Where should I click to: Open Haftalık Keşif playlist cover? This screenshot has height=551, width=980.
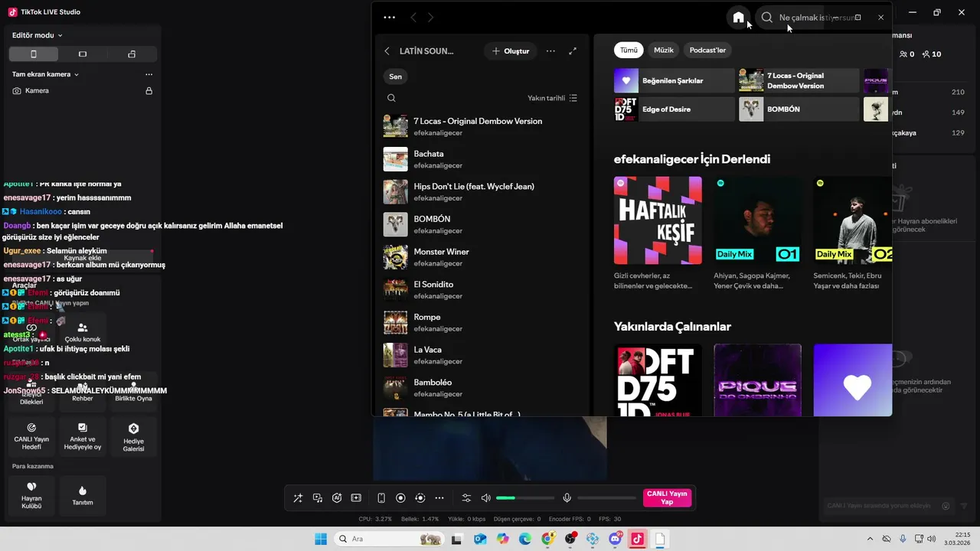coord(658,220)
